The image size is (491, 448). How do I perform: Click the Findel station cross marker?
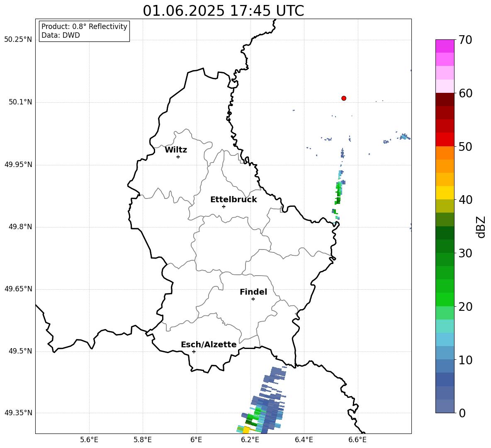point(253,299)
